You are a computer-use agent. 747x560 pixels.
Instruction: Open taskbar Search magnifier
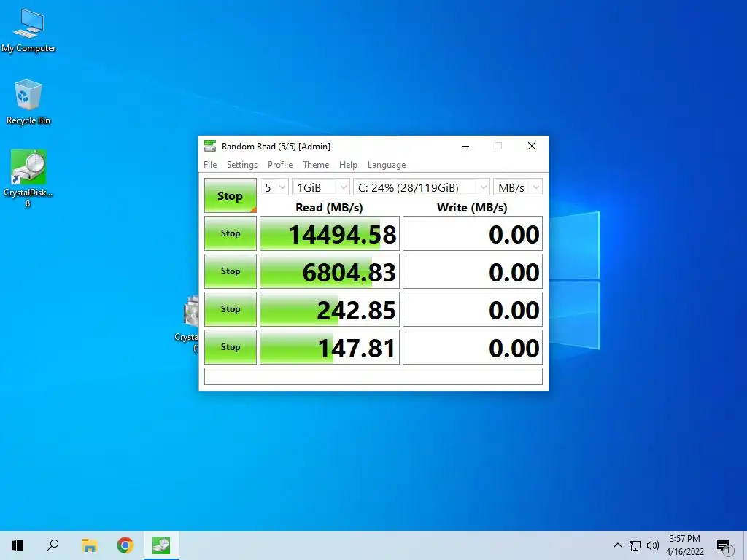[x=53, y=545]
